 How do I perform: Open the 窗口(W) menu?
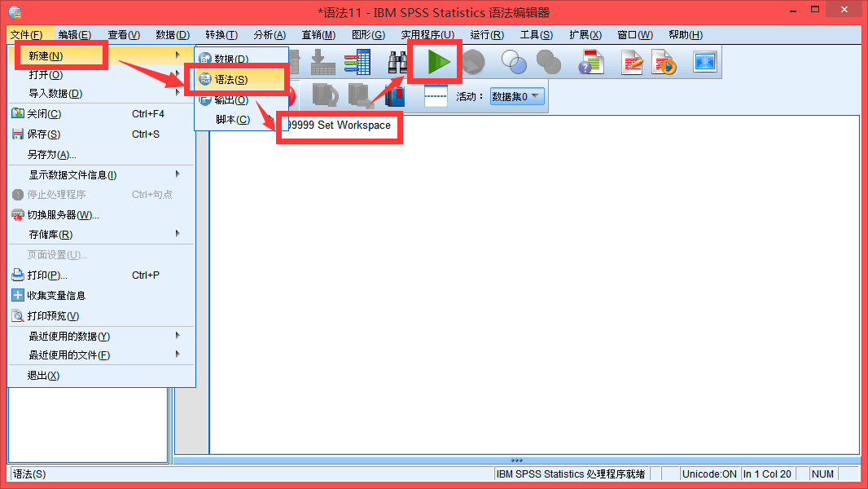tap(635, 35)
